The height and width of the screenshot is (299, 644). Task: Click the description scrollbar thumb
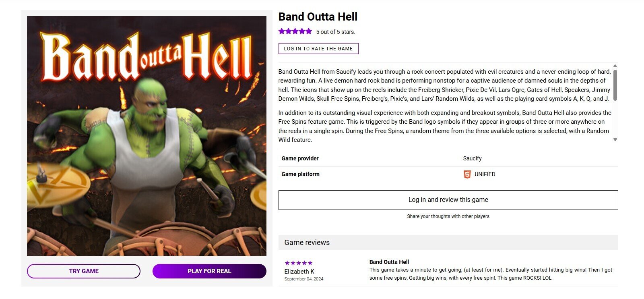tap(615, 85)
